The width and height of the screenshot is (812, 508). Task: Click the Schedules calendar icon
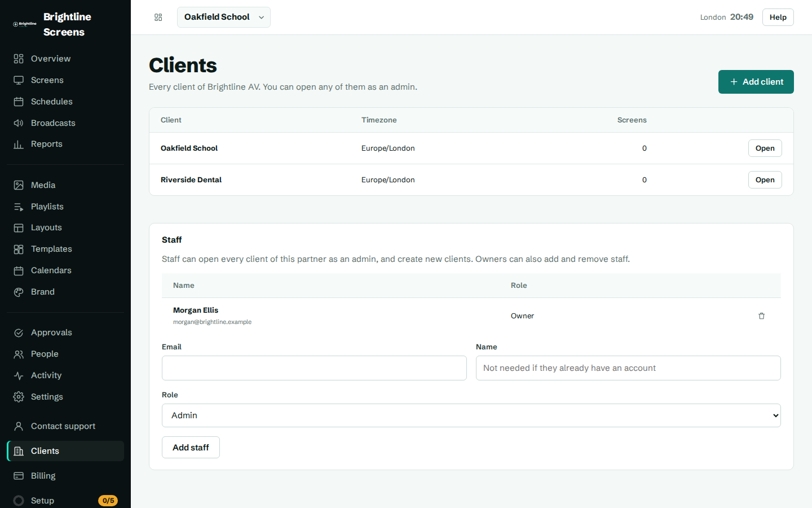pyautogui.click(x=19, y=102)
